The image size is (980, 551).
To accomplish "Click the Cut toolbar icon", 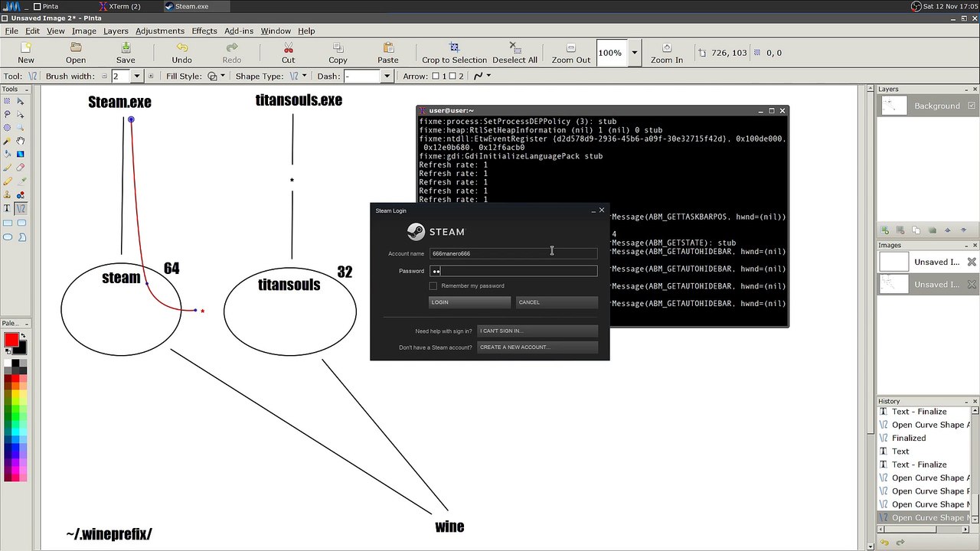I will pos(288,53).
